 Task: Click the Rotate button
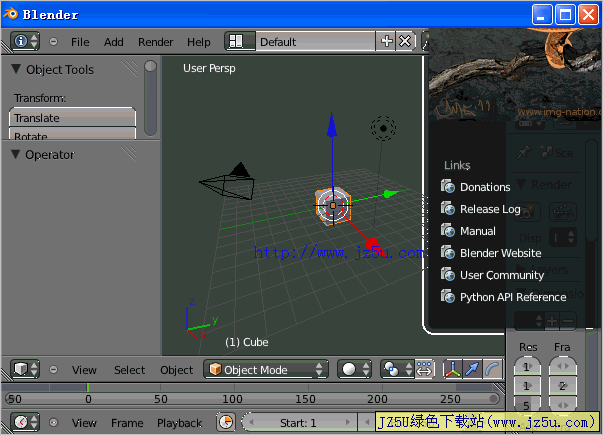(72, 134)
